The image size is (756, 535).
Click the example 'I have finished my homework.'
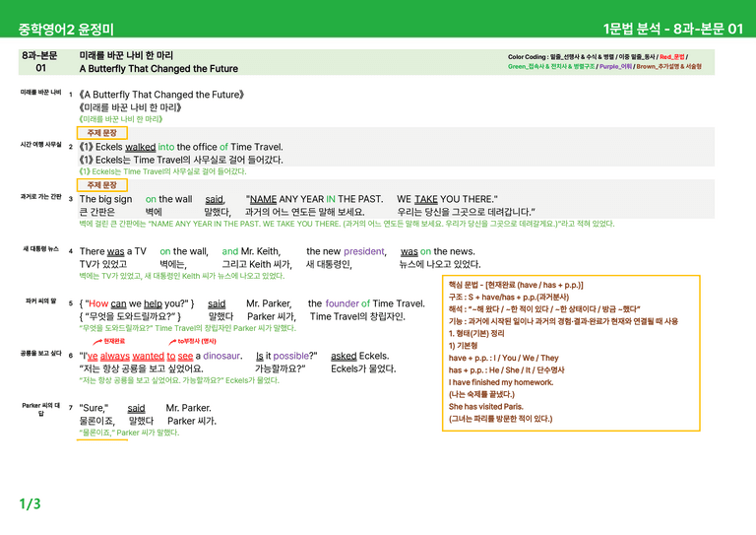pos(501,382)
